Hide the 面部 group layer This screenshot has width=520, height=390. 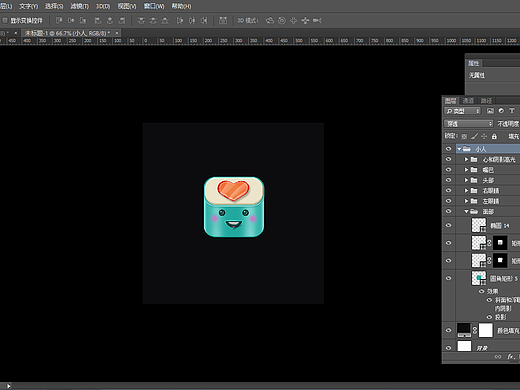point(449,211)
